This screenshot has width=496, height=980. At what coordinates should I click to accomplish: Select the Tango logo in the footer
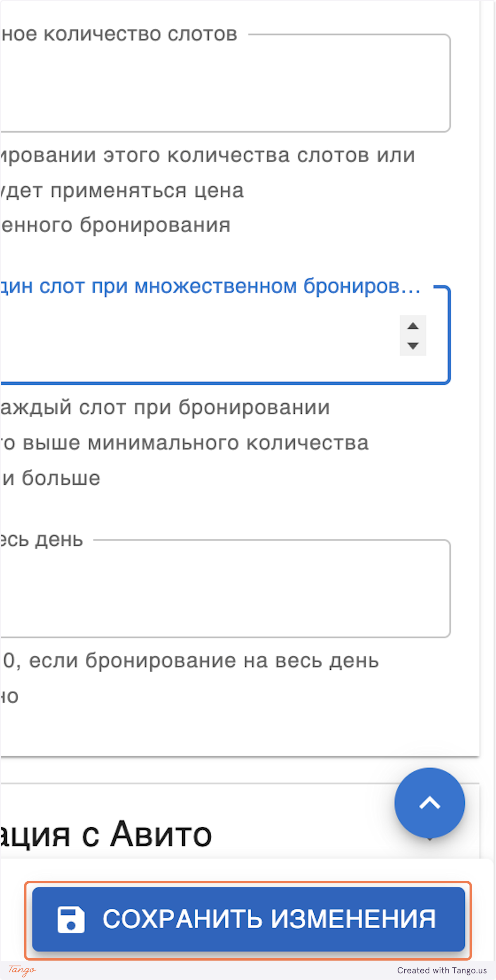[23, 970]
